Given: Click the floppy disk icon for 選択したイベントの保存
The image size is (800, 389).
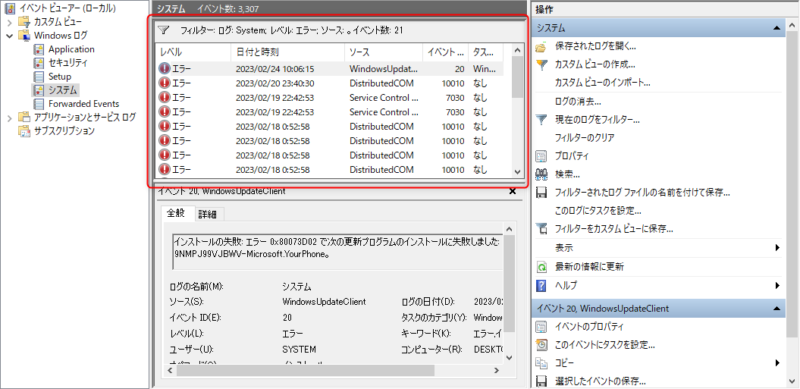Looking at the screenshot, I should [541, 381].
